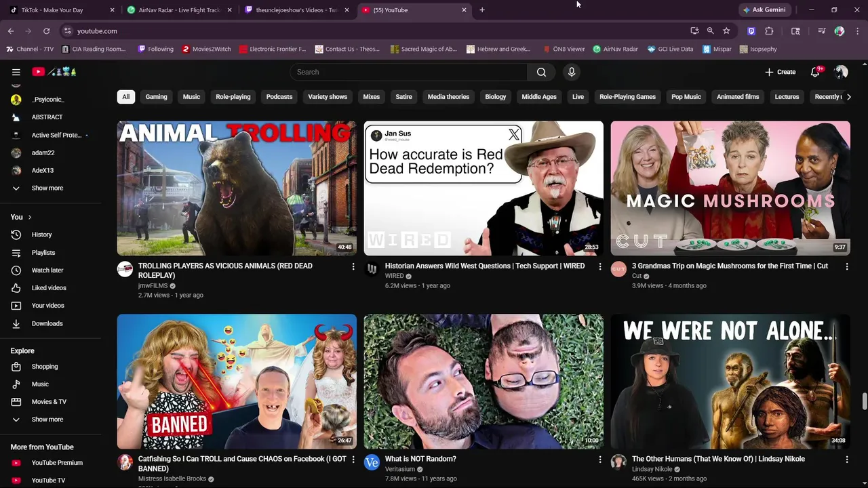Open Lindsay Nikole channel name link

tap(652, 469)
